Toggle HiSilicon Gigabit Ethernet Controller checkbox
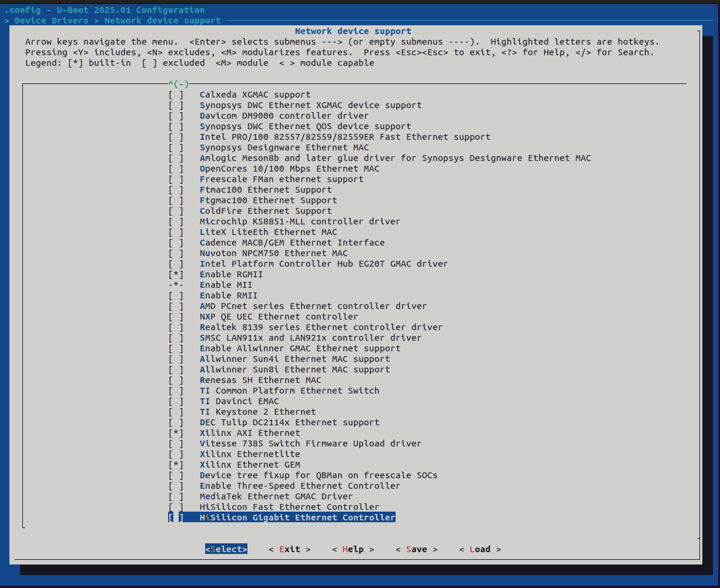 [176, 518]
